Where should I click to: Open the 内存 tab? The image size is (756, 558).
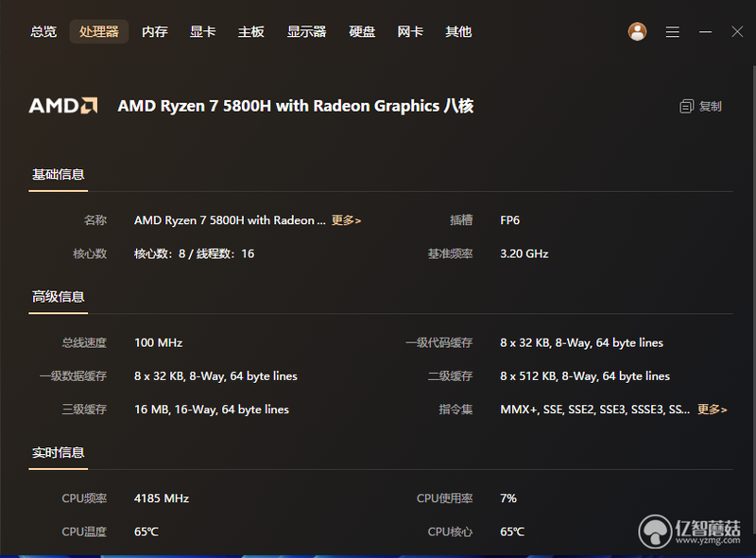click(x=155, y=32)
